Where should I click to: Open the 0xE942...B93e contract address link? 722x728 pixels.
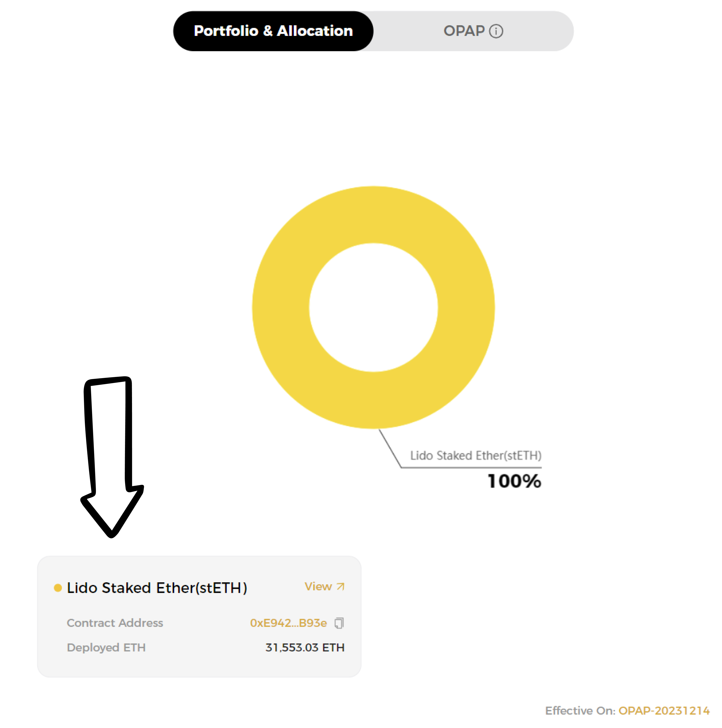point(288,623)
